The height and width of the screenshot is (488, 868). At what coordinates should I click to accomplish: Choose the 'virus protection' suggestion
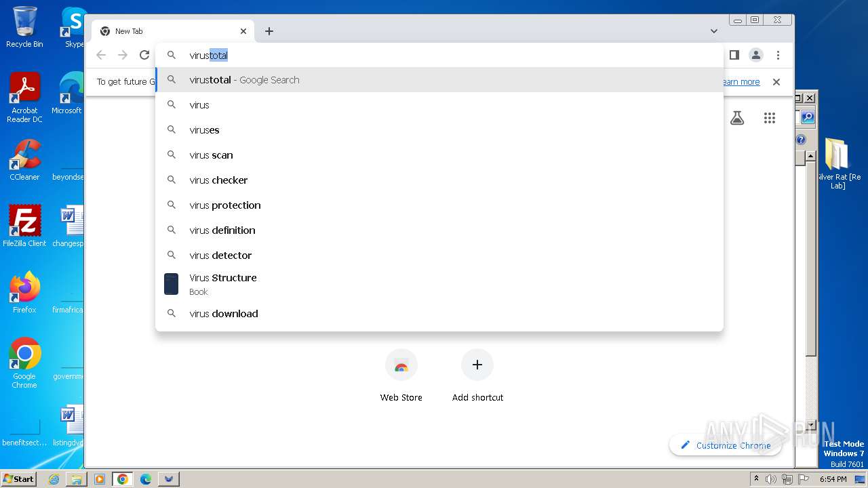coord(439,205)
